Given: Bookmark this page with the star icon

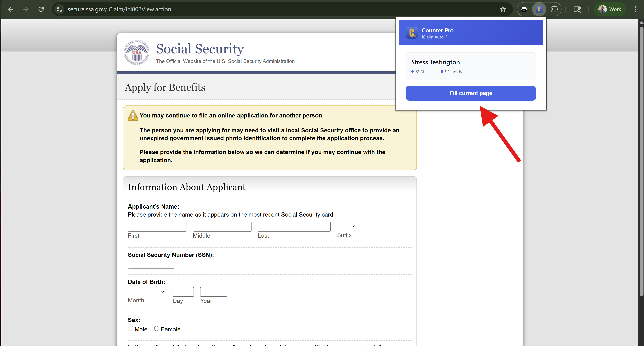Looking at the screenshot, I should tap(503, 9).
